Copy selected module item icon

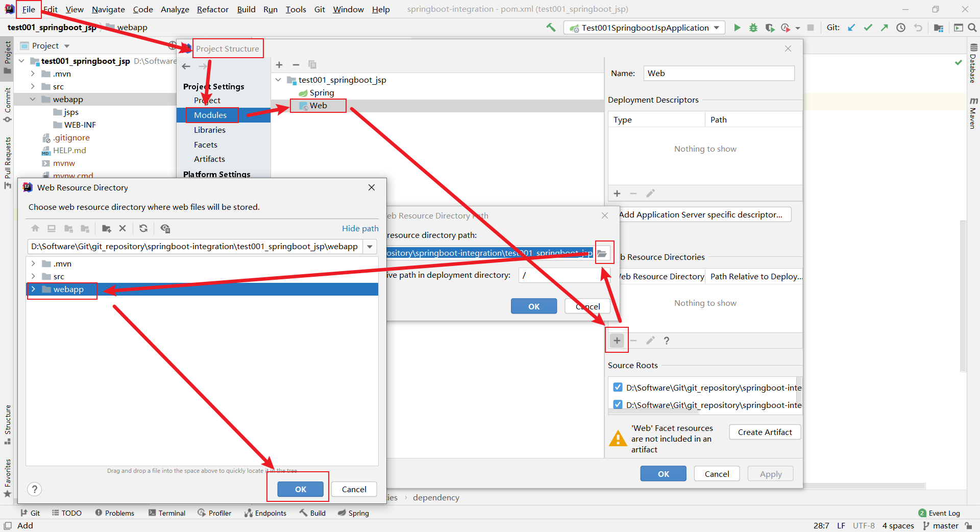[312, 65]
